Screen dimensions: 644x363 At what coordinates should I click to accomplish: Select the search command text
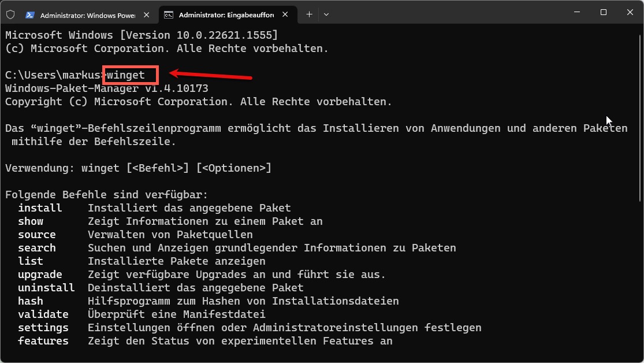(36, 247)
